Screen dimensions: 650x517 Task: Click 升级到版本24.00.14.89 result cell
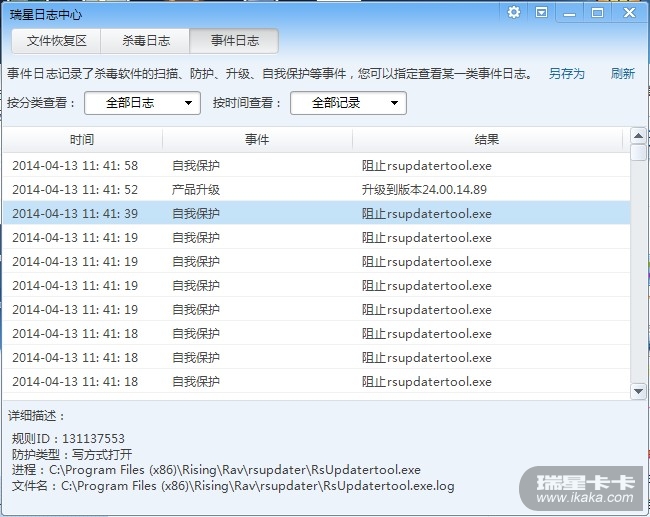point(424,190)
